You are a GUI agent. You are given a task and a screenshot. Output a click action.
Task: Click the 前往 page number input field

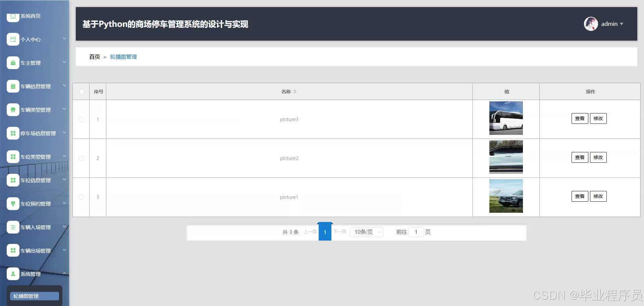click(x=416, y=232)
